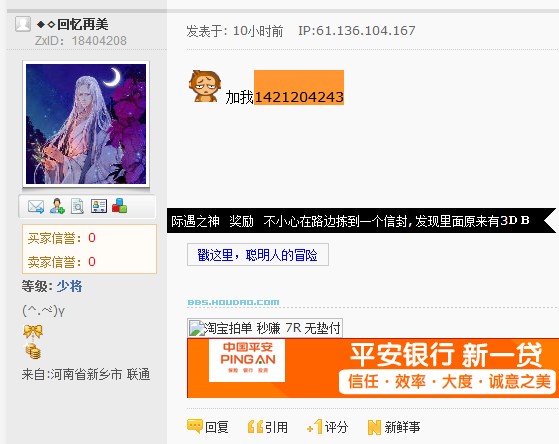Open the search user posts icon
This screenshot has width=559, height=444.
(77, 206)
